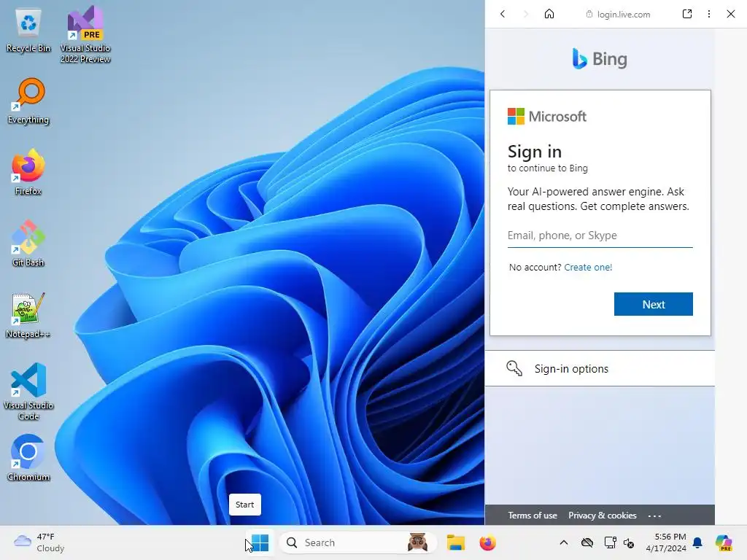Viewport: 747px width, 560px height.
Task: Launch Firefox from the taskbar
Action: 487,542
